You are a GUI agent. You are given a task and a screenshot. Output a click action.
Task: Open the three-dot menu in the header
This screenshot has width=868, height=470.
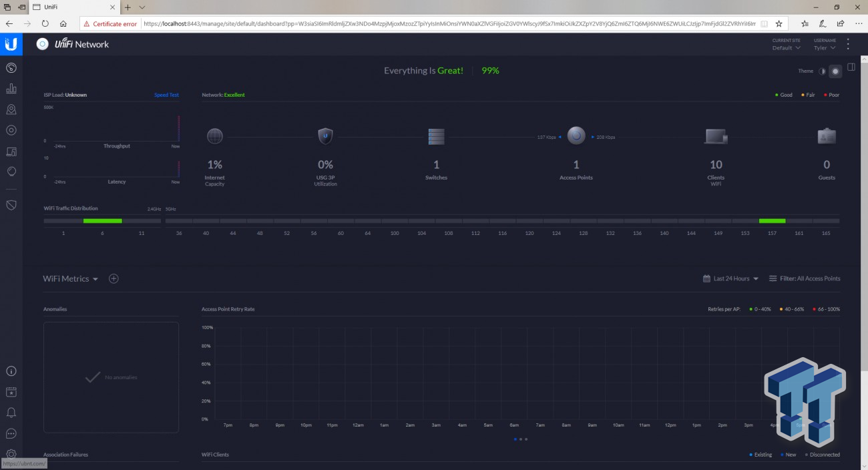[x=848, y=44]
